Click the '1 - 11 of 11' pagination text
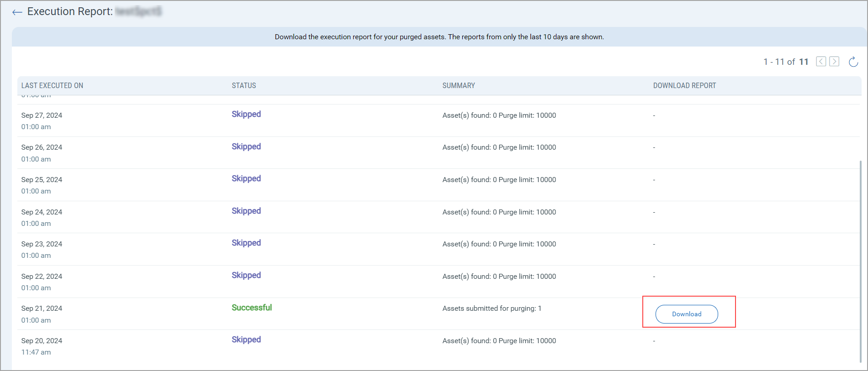Image resolution: width=868 pixels, height=371 pixels. (786, 62)
